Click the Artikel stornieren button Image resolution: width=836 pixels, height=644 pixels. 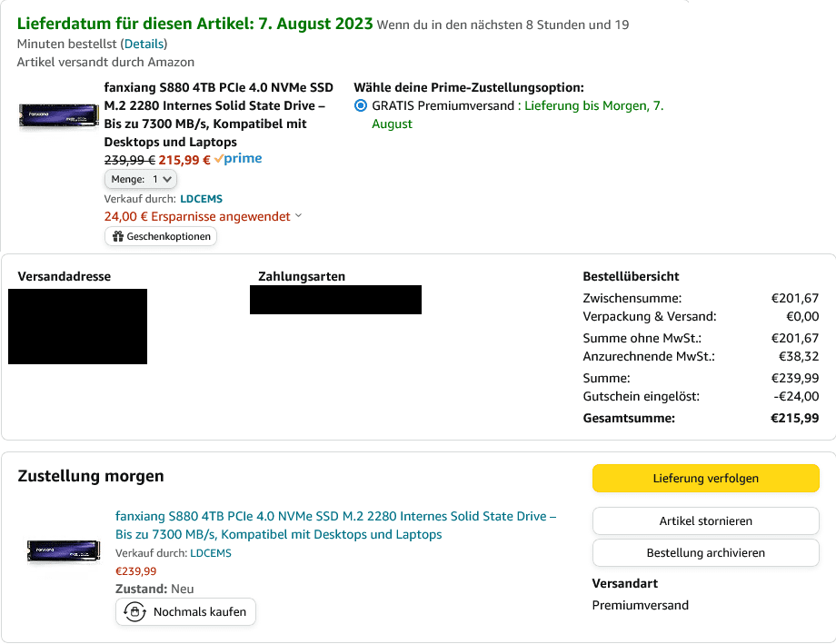705,521
